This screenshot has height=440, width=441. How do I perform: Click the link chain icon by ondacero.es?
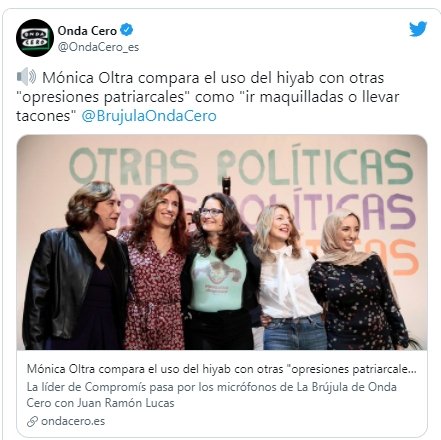(x=32, y=421)
